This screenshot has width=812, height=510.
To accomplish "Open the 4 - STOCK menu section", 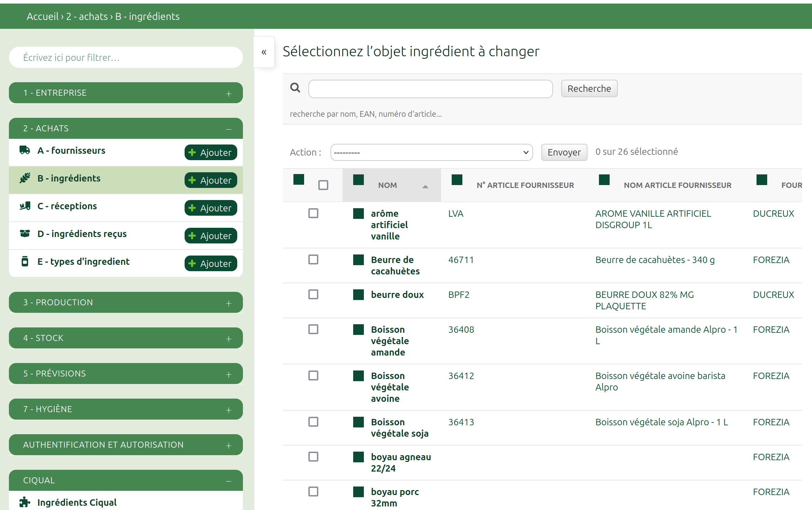I will [x=229, y=339].
